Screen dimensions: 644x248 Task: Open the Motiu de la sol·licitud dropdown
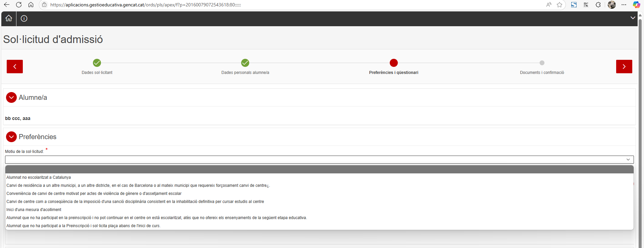[x=319, y=160]
